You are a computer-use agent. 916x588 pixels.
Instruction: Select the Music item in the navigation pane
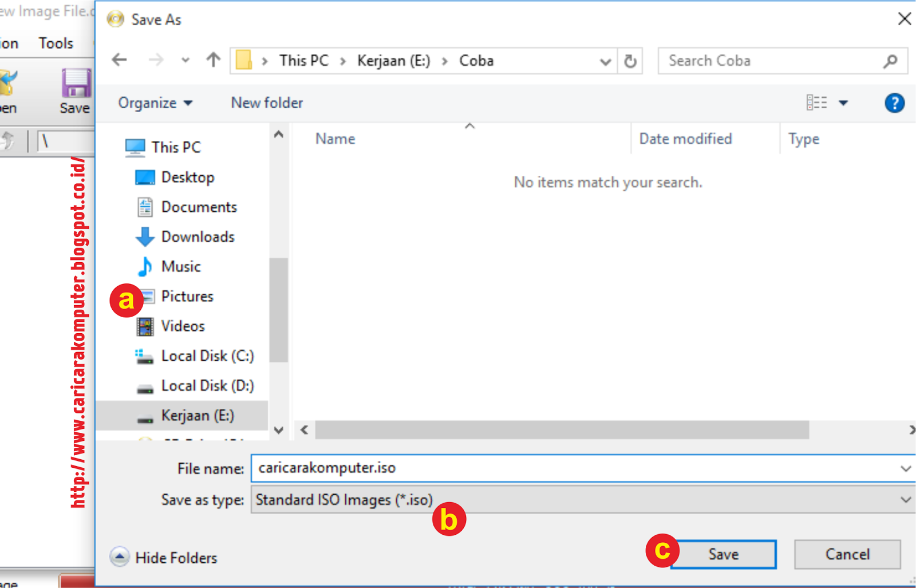point(181,266)
